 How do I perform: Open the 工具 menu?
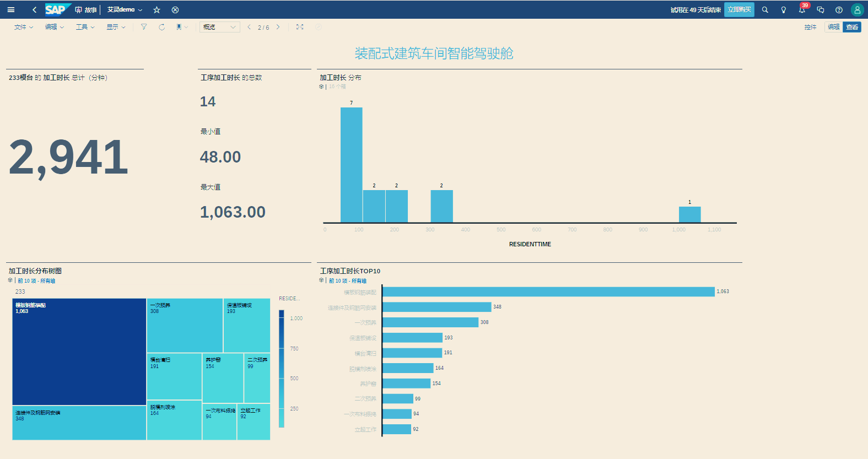coord(85,27)
